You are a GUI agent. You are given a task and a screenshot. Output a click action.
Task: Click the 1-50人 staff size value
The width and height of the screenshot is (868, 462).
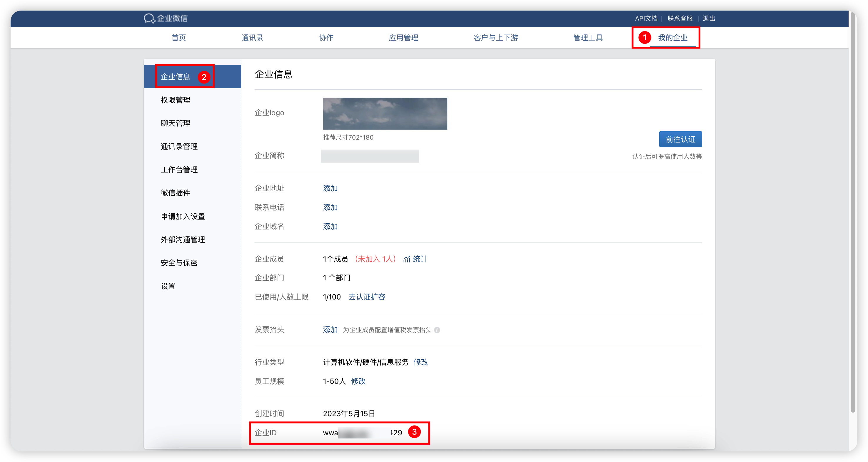334,381
